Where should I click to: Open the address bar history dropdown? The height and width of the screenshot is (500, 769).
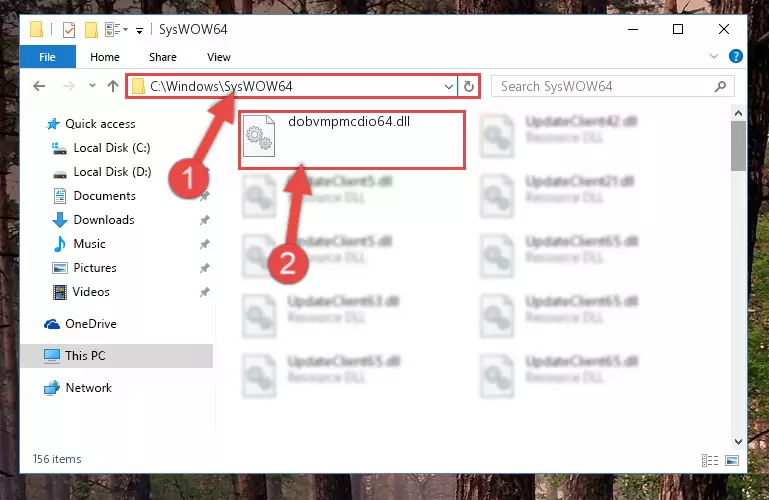click(x=448, y=87)
